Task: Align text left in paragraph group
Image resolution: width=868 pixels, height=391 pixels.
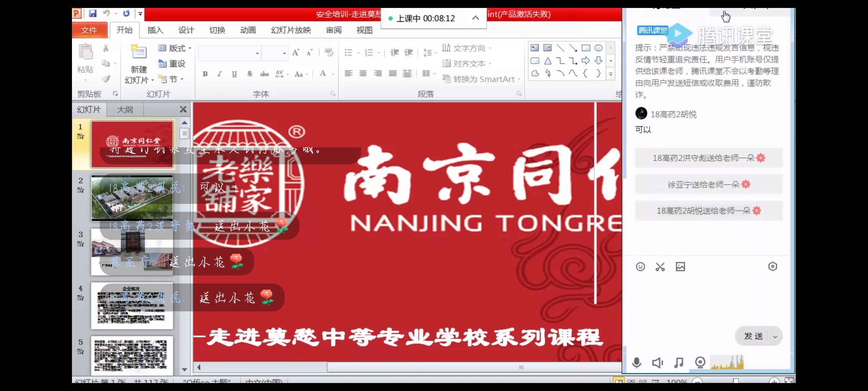Action: coord(348,73)
